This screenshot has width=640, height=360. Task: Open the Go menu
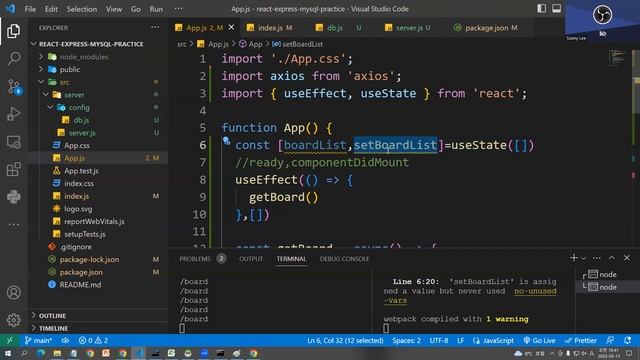click(x=136, y=9)
